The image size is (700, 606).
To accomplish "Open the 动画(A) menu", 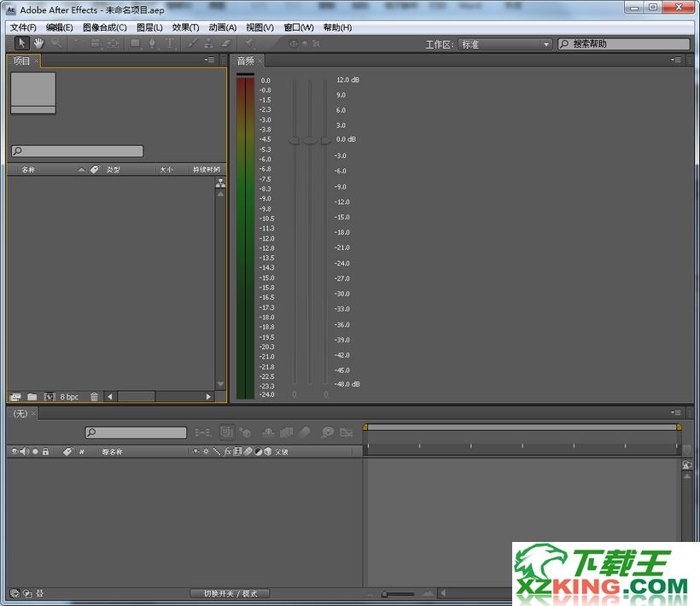I will point(222,27).
